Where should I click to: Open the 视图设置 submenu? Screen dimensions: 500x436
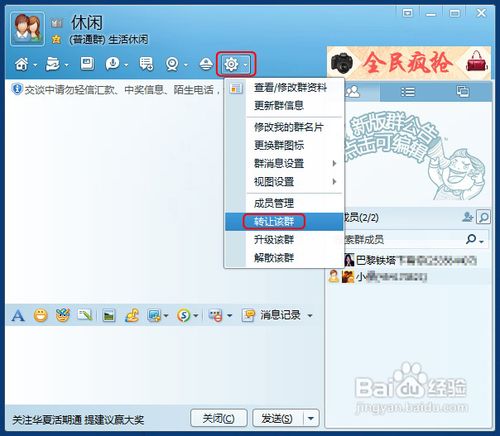tap(284, 182)
